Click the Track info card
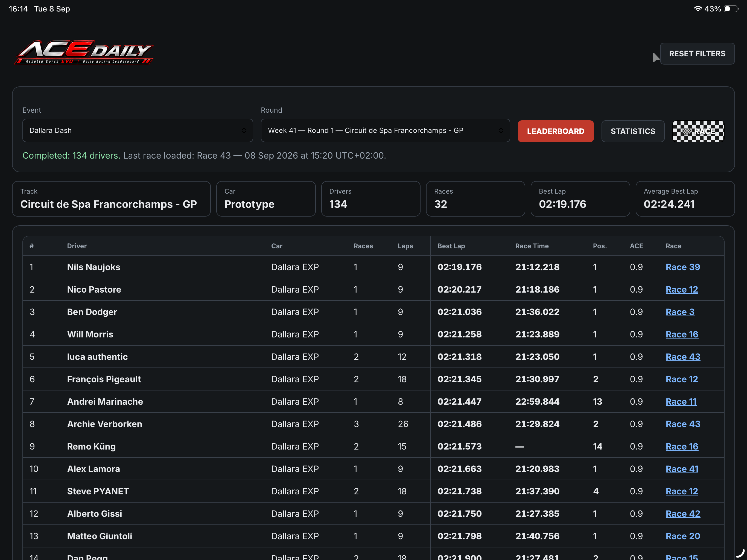This screenshot has height=560, width=747. (112, 199)
